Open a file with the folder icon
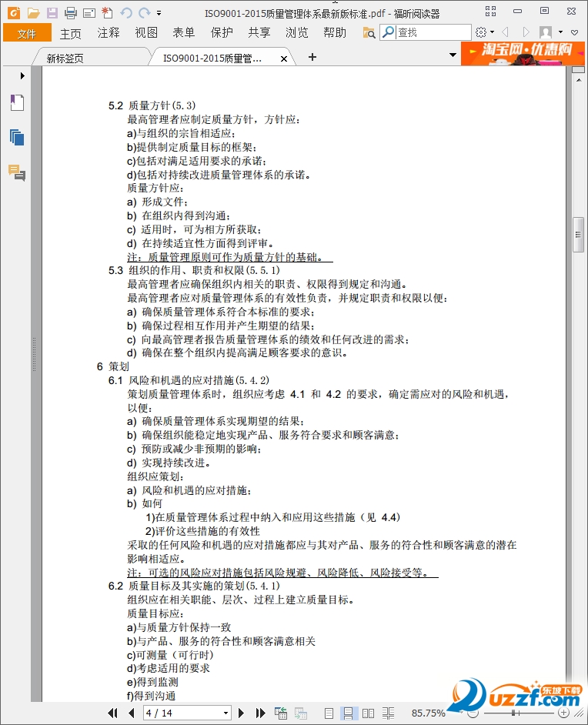Viewport: 588px width, 725px height. (33, 13)
